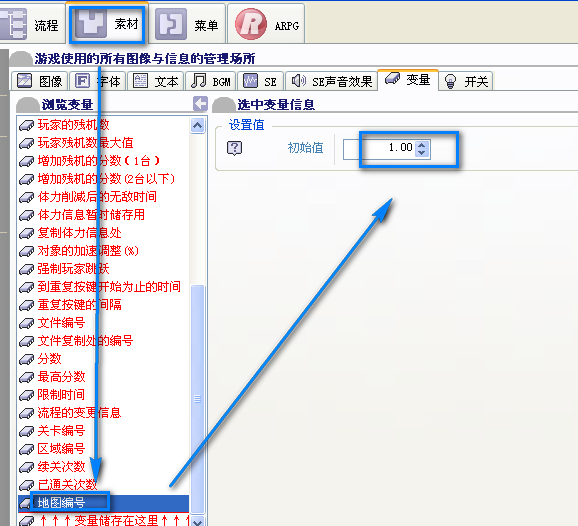Select variable 玩家残机数最大值
Viewport: 578px width, 526px height.
[x=86, y=143]
